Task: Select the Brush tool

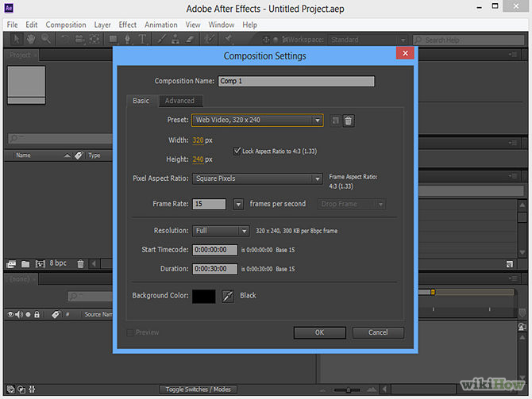Action: point(161,40)
